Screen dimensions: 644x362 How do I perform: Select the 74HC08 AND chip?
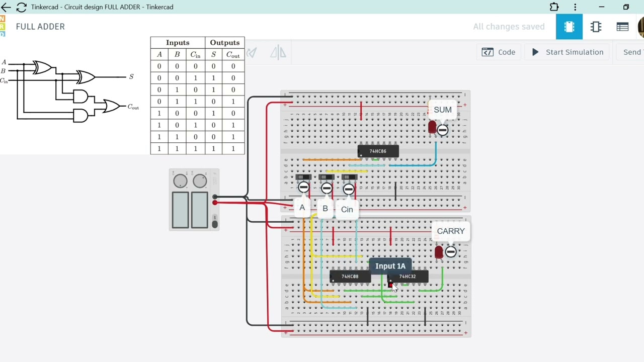[350, 277]
